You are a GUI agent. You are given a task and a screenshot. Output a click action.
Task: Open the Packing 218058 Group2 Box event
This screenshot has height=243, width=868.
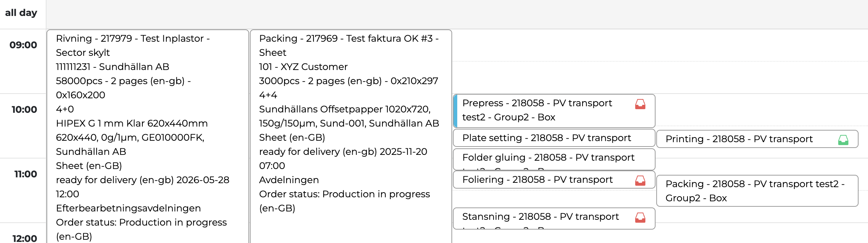755,191
